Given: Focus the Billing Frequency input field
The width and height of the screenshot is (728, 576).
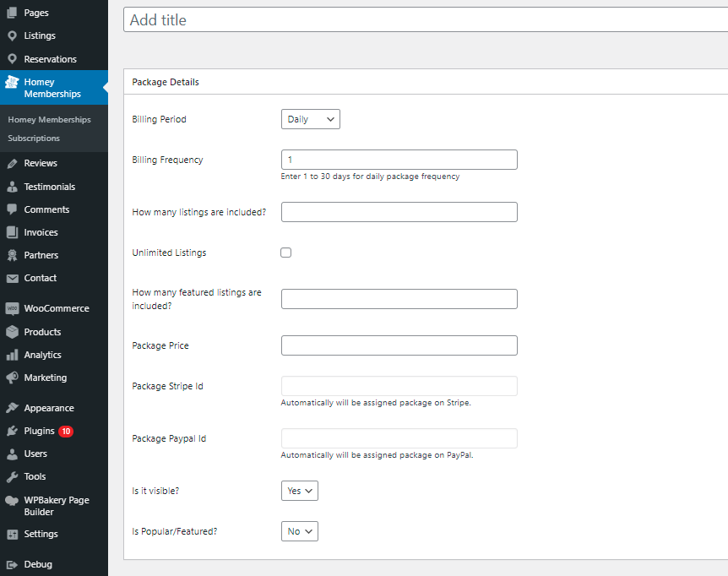Looking at the screenshot, I should coord(399,160).
